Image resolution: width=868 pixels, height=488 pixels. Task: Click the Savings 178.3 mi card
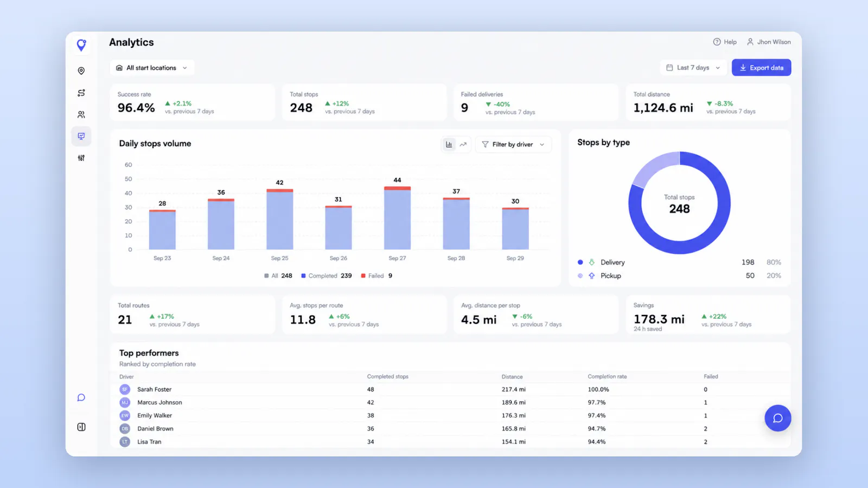point(708,314)
